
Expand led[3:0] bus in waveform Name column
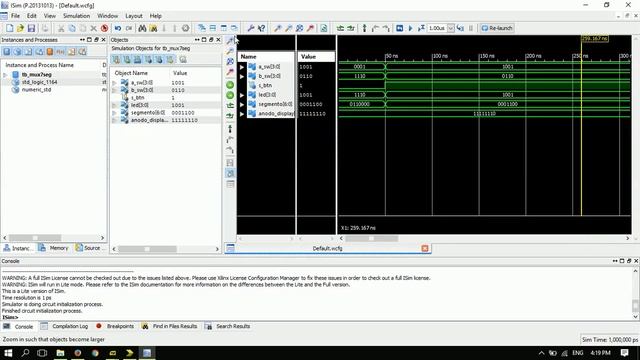pos(242,95)
